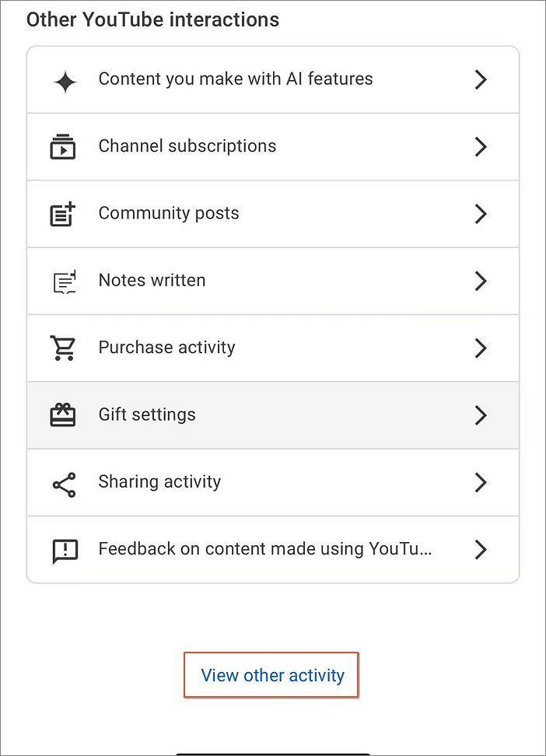Select the Notes written icon
The width and height of the screenshot is (546, 756).
pos(63,281)
